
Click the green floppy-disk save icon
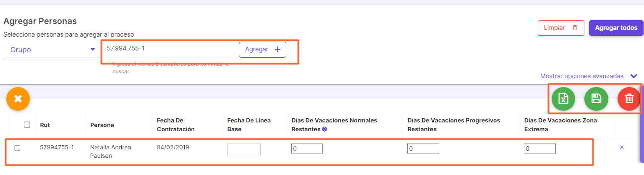(x=596, y=99)
